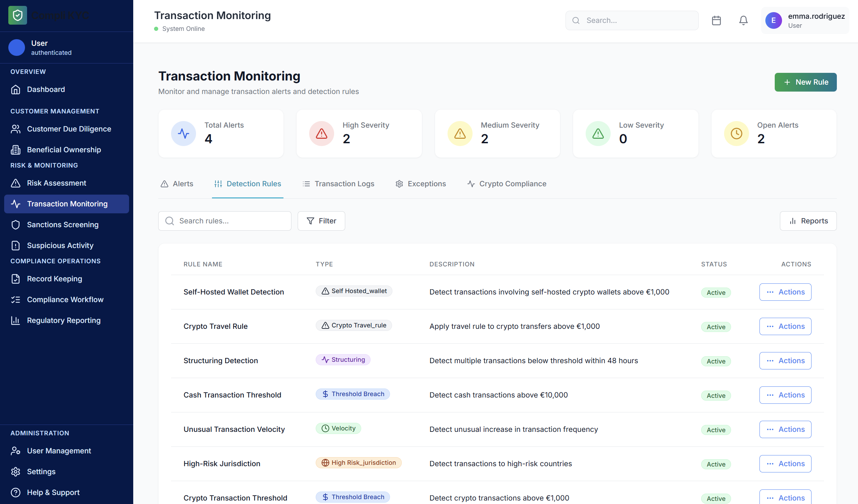Open Suspicious Activity in the sidebar
Image resolution: width=858 pixels, height=504 pixels.
60,245
